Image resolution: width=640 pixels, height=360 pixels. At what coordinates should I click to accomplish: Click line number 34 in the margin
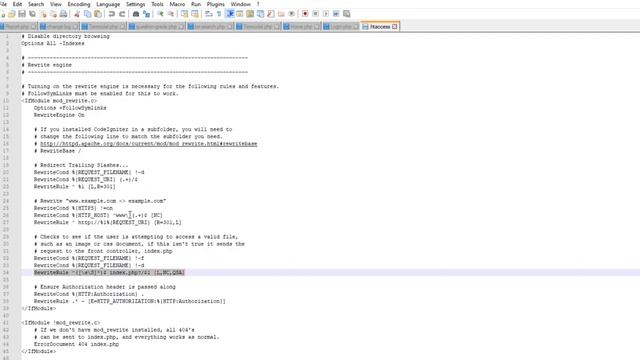tap(6, 273)
